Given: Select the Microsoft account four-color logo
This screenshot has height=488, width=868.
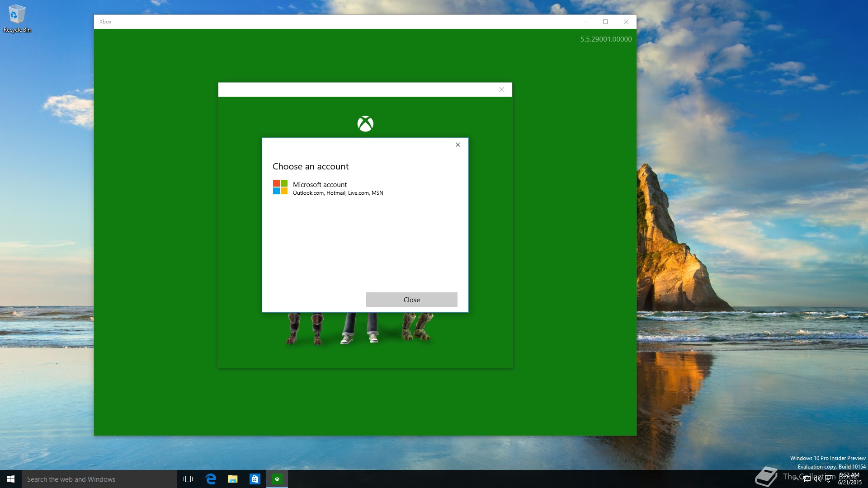Looking at the screenshot, I should tap(280, 187).
